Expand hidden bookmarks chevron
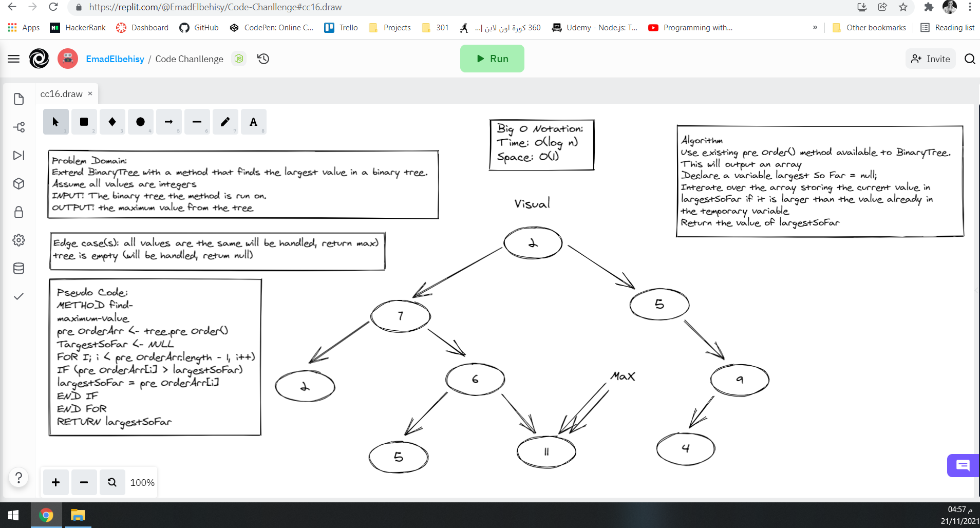The image size is (980, 528). (x=815, y=28)
